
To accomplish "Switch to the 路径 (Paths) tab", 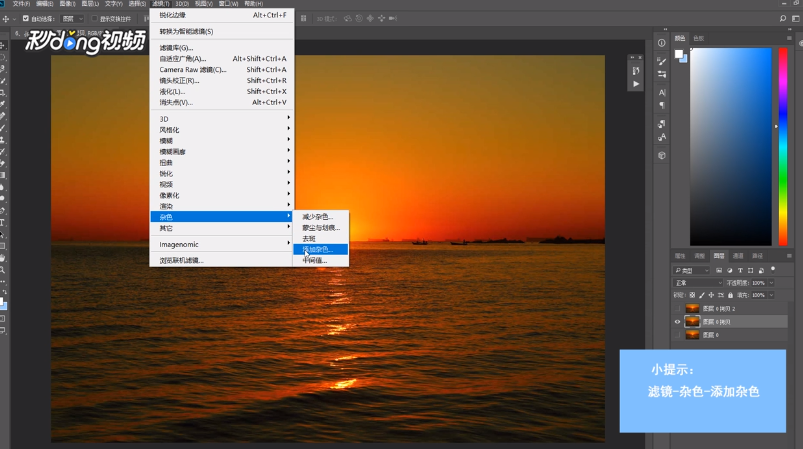I will pyautogui.click(x=757, y=256).
